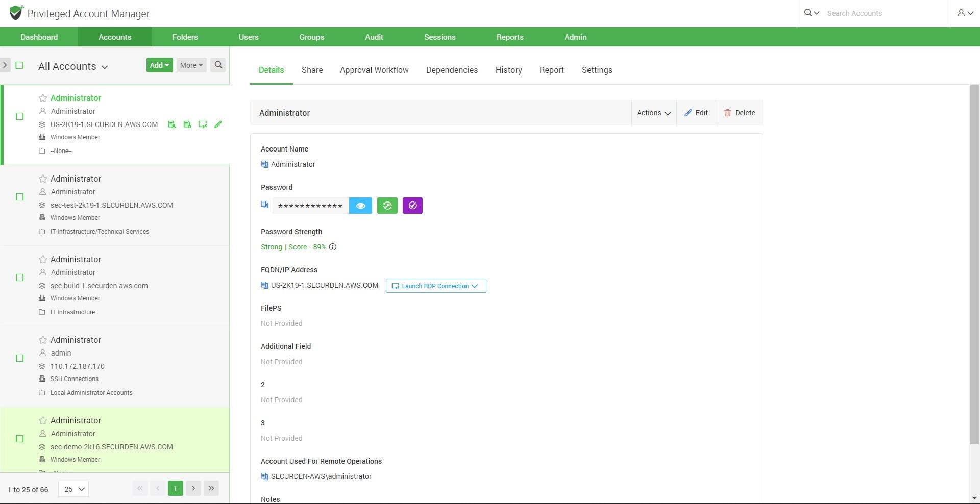
Task: Click the trash icon on Delete button
Action: pos(727,113)
